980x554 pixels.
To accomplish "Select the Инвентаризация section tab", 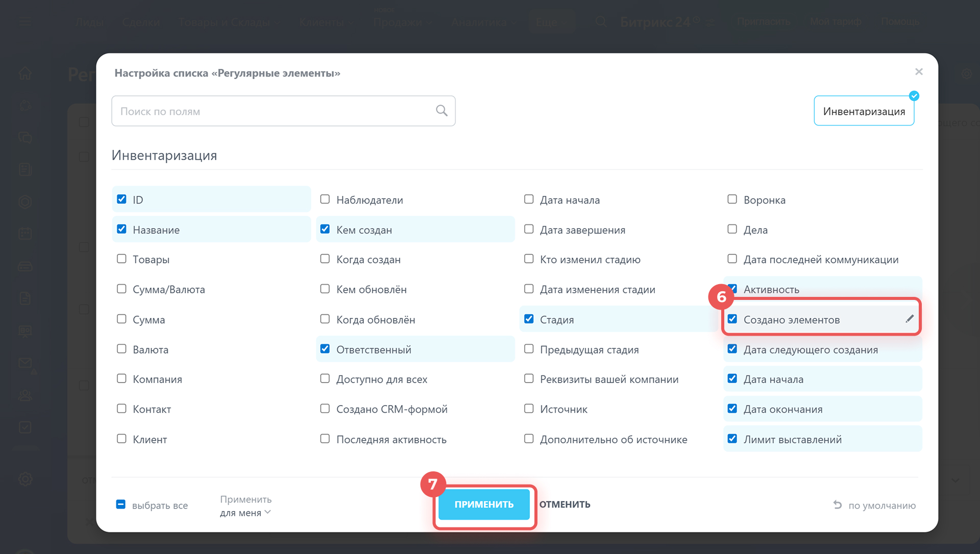I will click(864, 111).
